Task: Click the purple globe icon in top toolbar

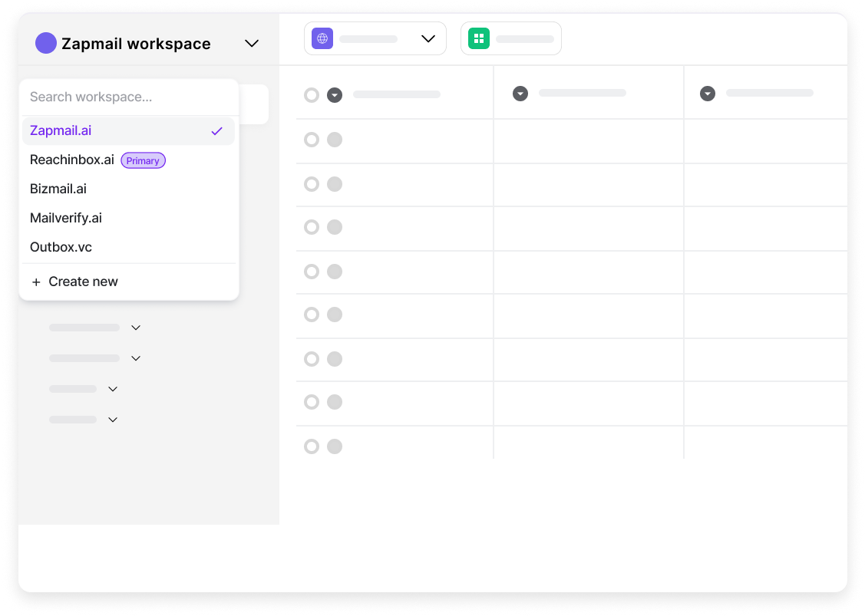Action: (x=322, y=38)
